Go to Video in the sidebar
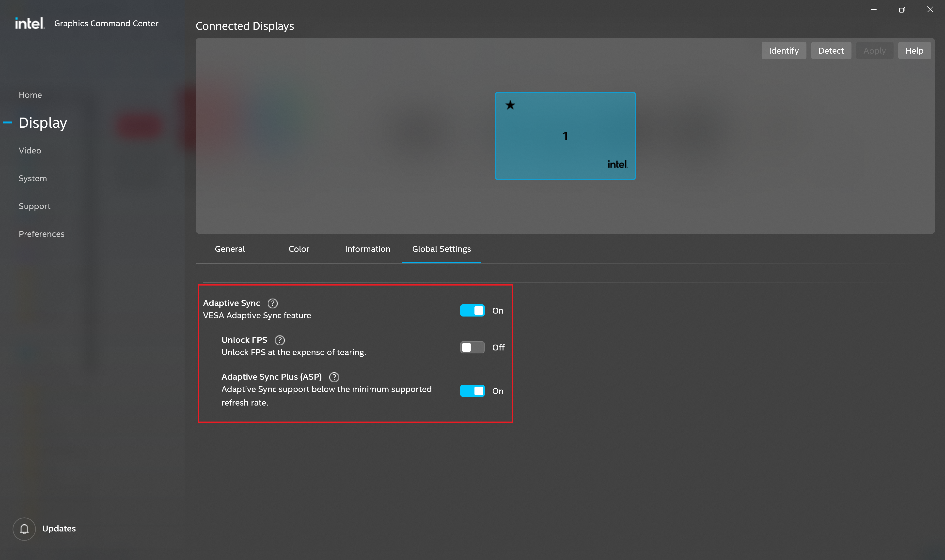945x560 pixels. click(30, 151)
